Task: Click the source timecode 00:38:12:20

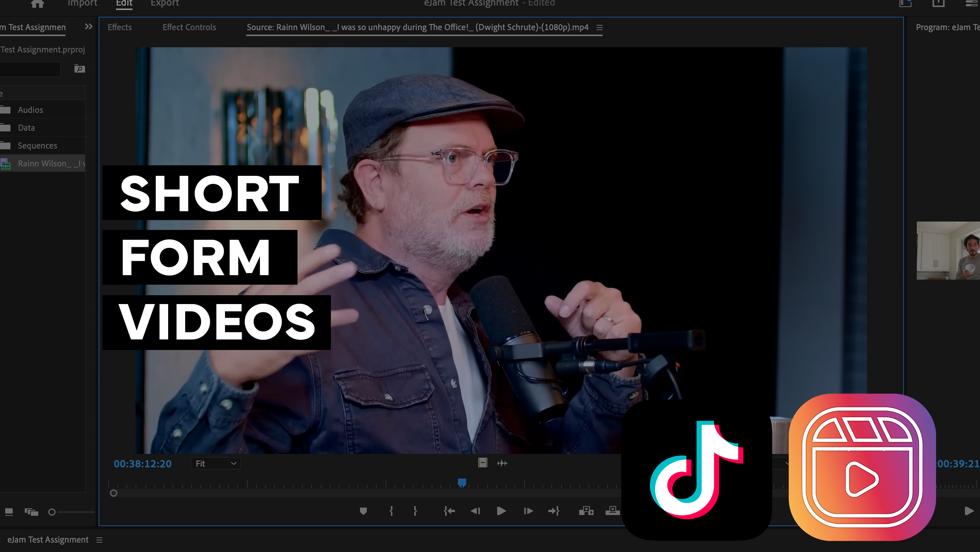Action: [142, 464]
